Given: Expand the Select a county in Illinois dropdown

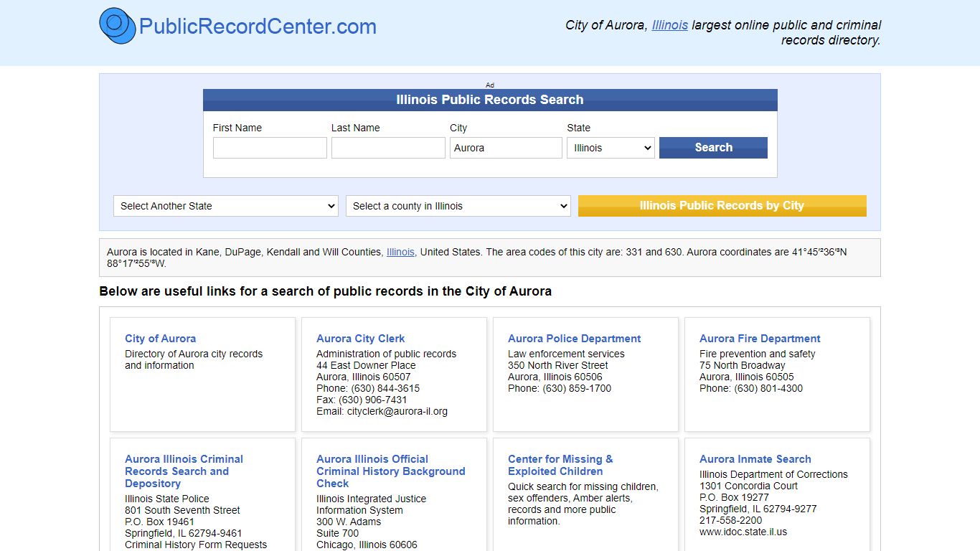Looking at the screenshot, I should [x=458, y=206].
